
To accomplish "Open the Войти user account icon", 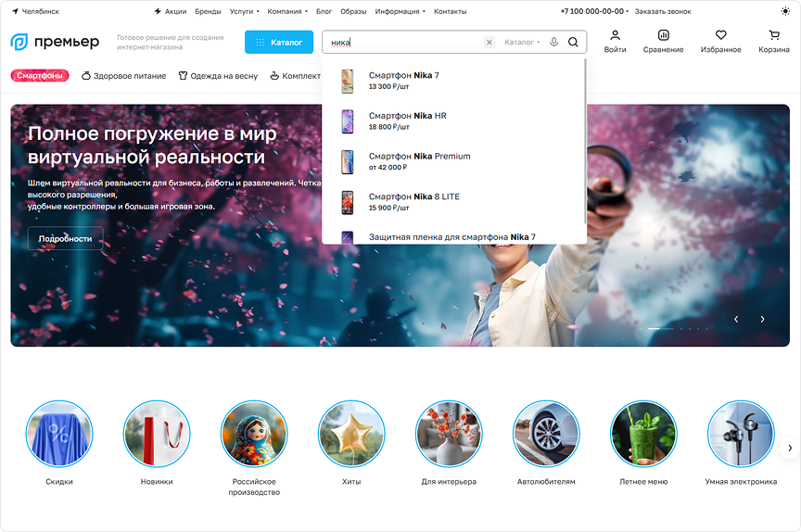I will [x=615, y=35].
